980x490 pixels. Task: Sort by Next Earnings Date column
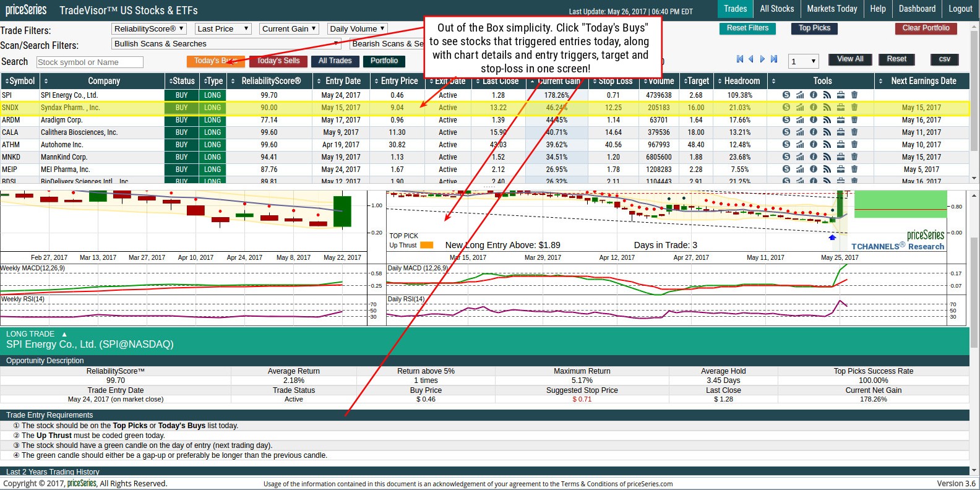922,81
